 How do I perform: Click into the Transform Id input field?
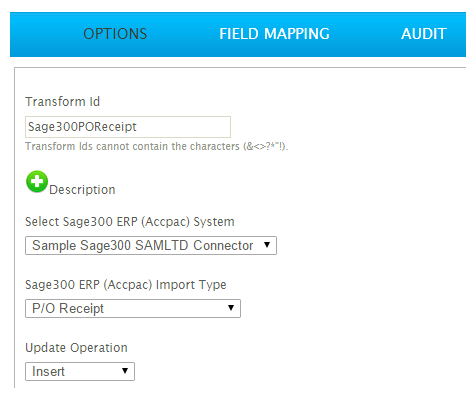tap(128, 127)
